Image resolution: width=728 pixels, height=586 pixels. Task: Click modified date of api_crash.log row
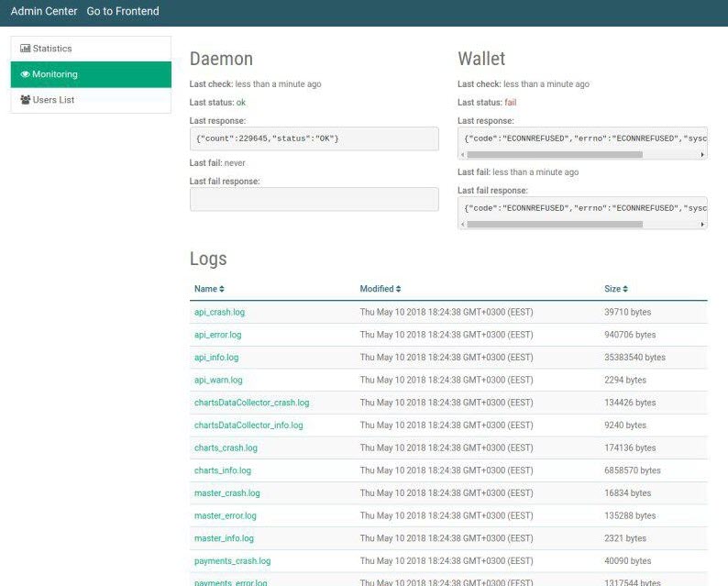point(447,312)
